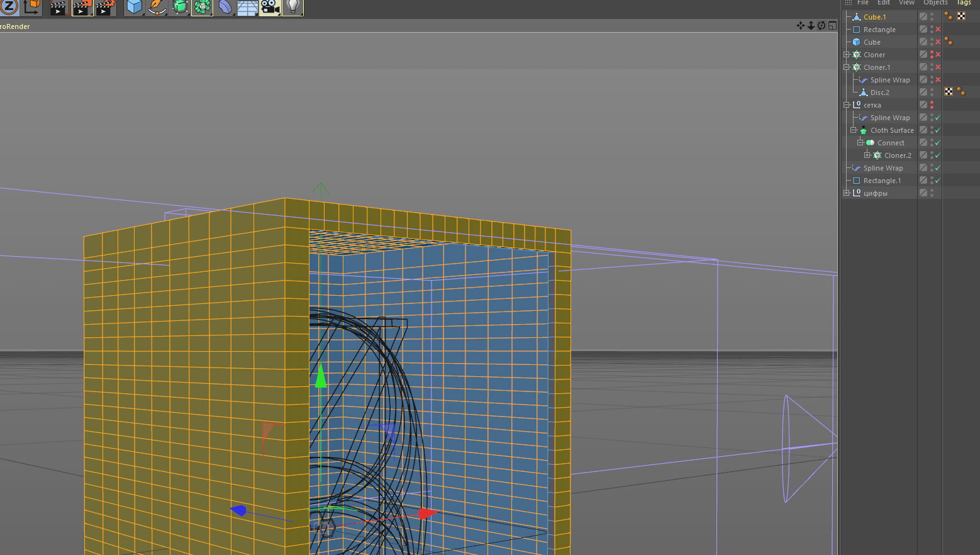The image size is (980, 555).
Task: Open the Floor environment toolbar icon
Action: [x=247, y=8]
